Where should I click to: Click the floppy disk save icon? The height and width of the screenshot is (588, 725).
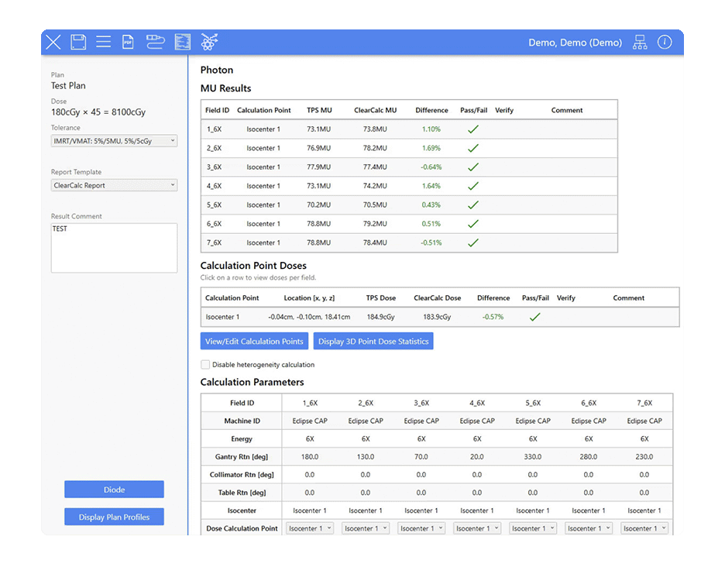(78, 42)
